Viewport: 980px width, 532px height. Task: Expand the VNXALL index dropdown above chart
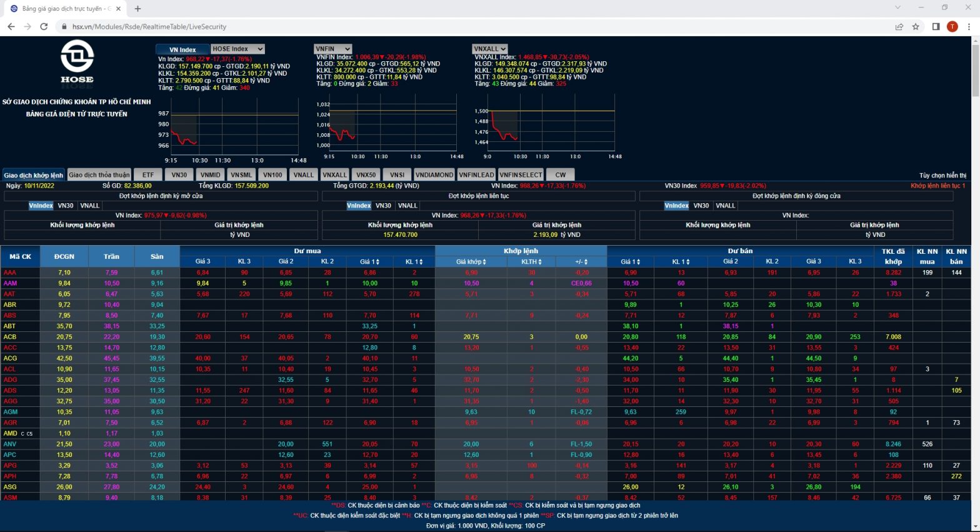pyautogui.click(x=490, y=49)
